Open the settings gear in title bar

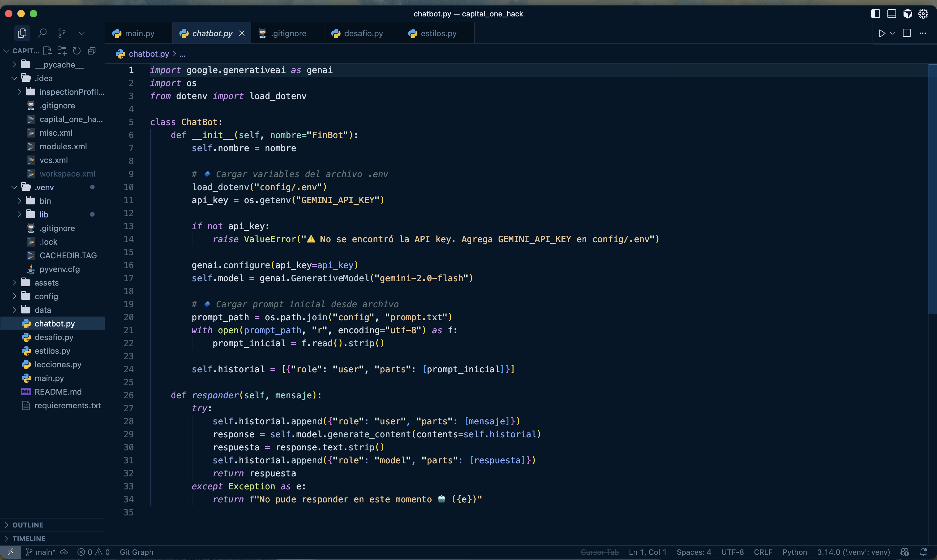923,14
